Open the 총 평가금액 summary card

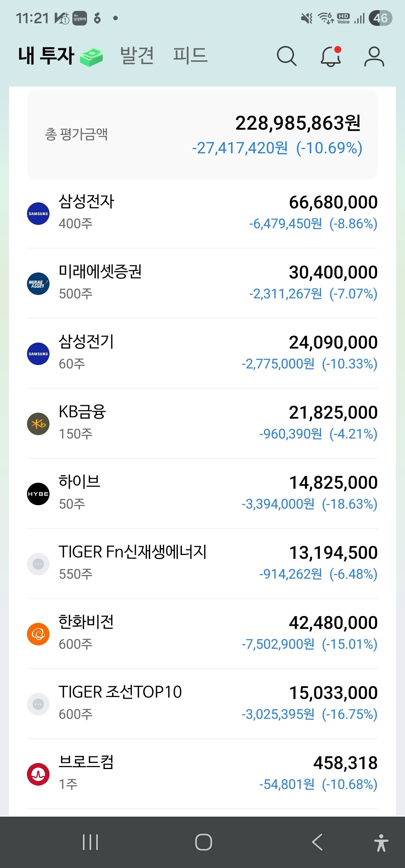pyautogui.click(x=202, y=135)
